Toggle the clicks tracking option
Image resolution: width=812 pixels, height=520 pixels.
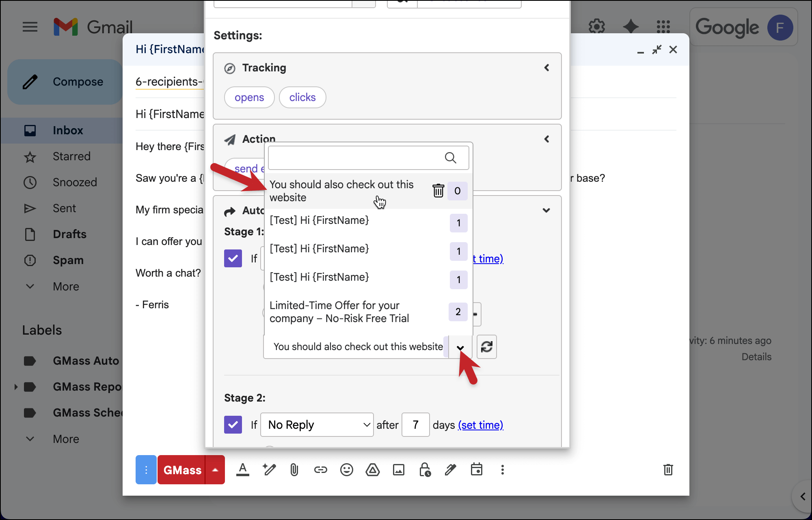pyautogui.click(x=302, y=97)
